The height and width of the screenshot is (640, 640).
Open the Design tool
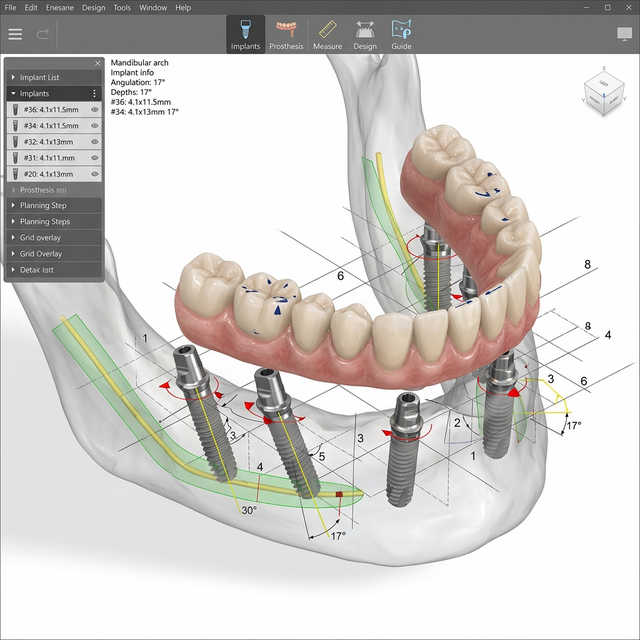click(x=365, y=35)
